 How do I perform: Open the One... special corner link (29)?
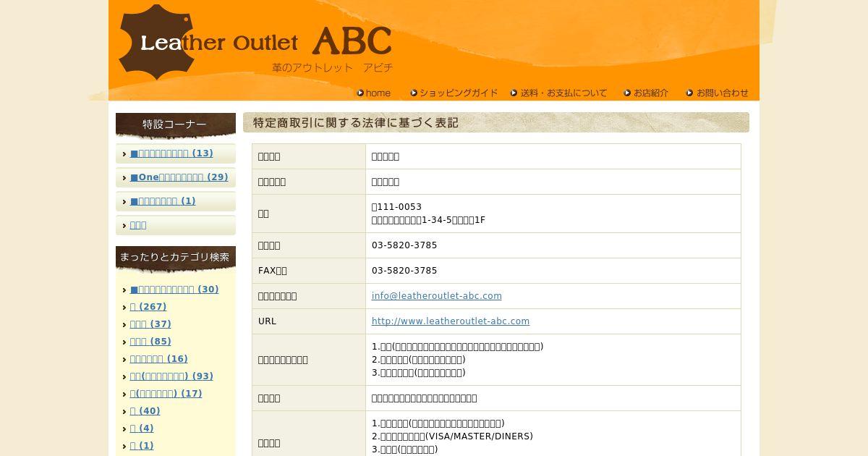(179, 177)
